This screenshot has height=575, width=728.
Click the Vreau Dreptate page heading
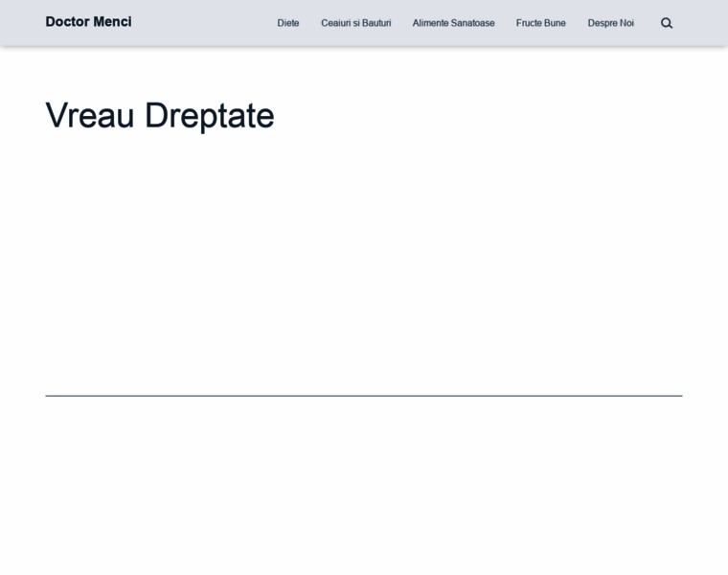160,116
